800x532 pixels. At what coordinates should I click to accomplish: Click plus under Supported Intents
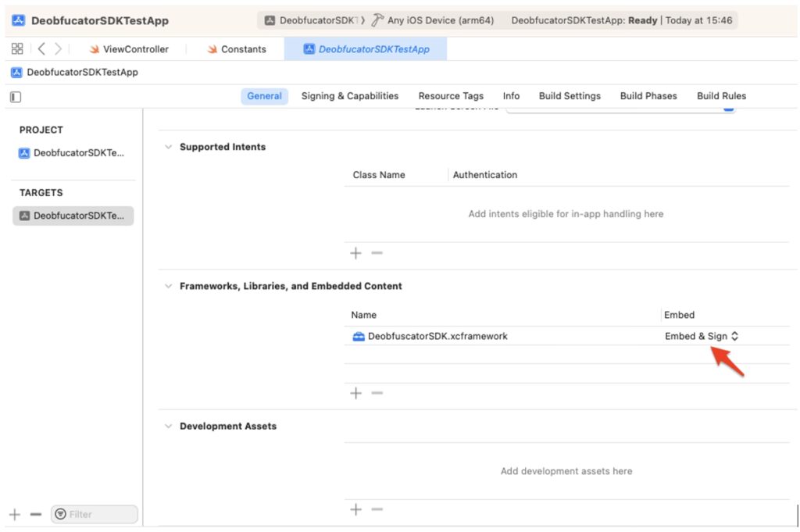[355, 253]
